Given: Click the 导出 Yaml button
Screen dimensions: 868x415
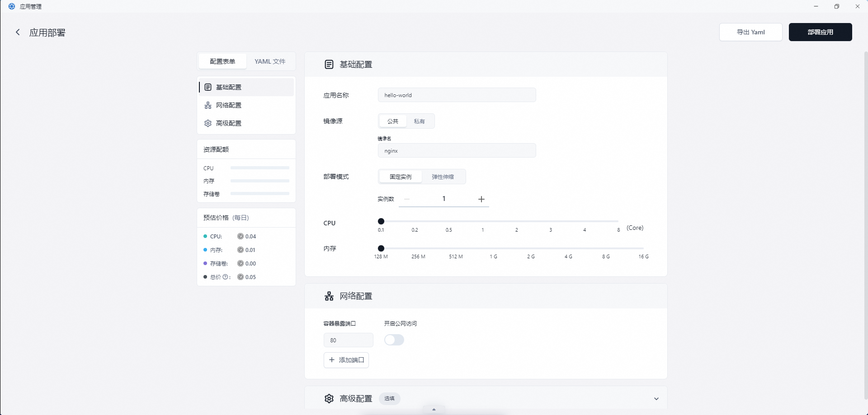Looking at the screenshot, I should coord(751,32).
